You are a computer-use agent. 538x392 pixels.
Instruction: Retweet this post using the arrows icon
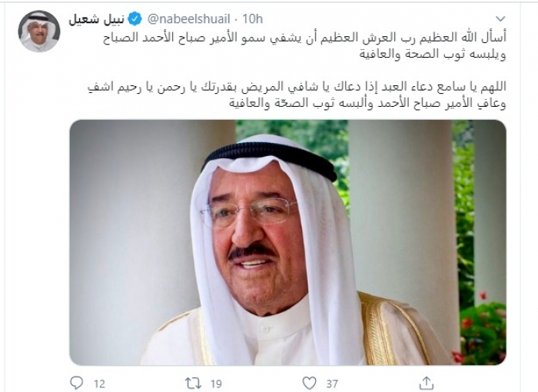[x=193, y=383]
